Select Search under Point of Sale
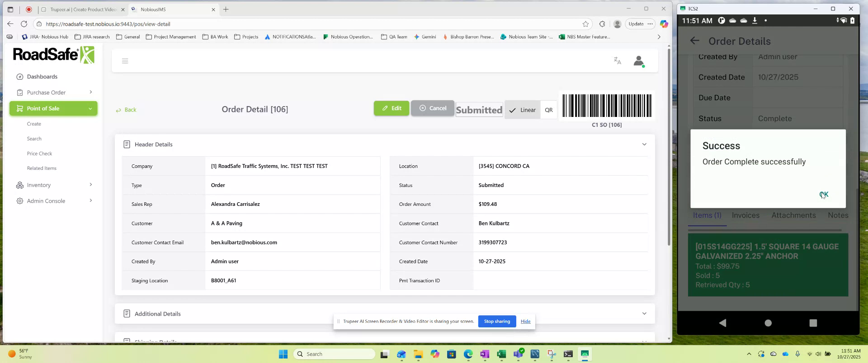Screen dimensions: 868x363 tap(34, 139)
